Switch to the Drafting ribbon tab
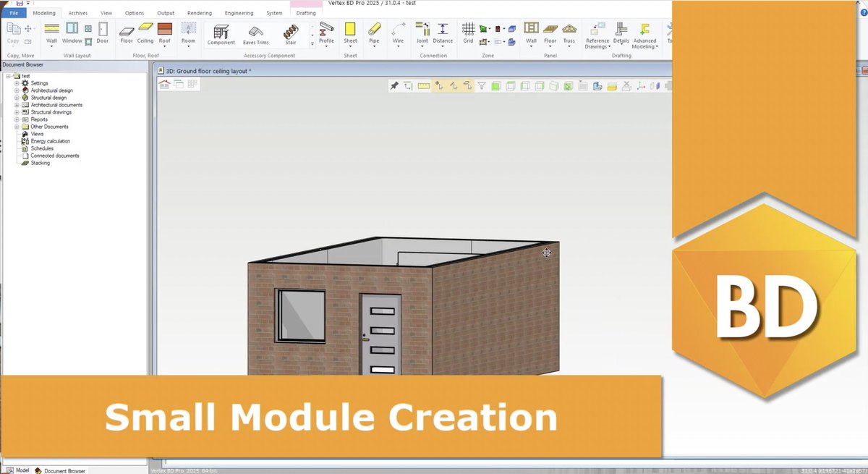Screen dimensions: 868x474 click(306, 12)
